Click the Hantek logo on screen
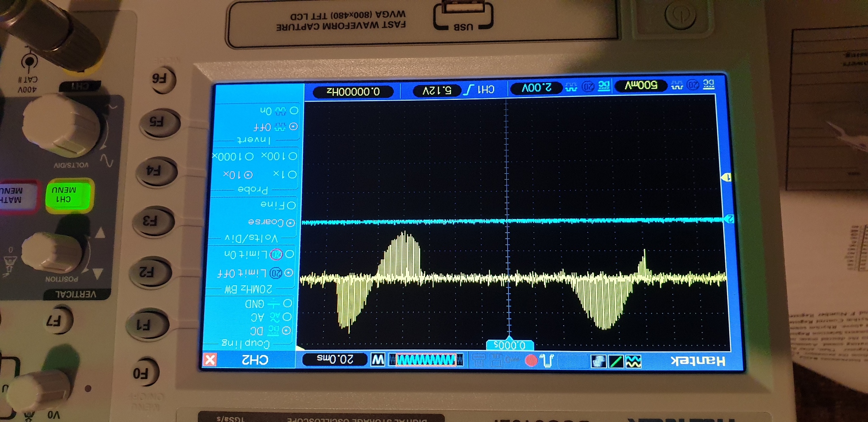Image resolution: width=868 pixels, height=422 pixels. point(698,361)
